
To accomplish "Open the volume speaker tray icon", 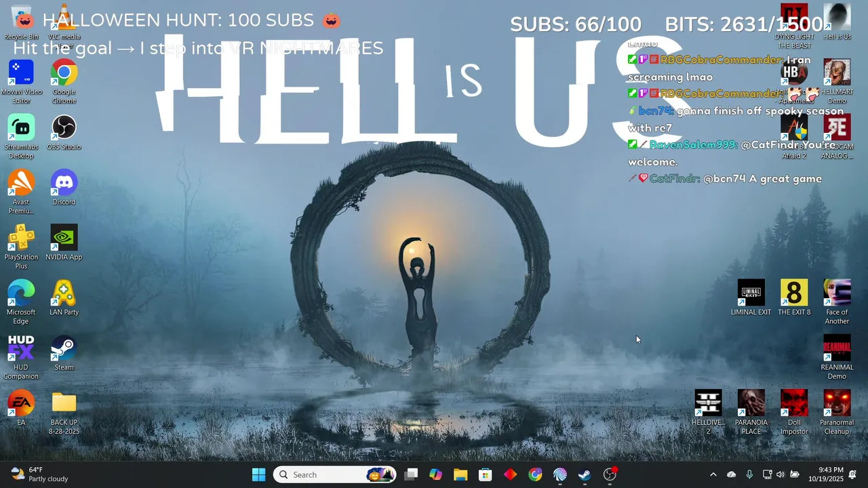I will pyautogui.click(x=781, y=474).
